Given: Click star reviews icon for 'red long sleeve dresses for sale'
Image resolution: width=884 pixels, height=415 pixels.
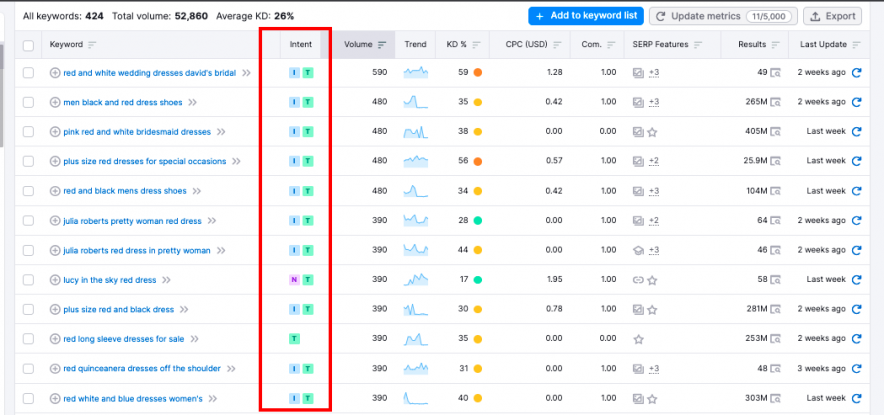Looking at the screenshot, I should 638,339.
